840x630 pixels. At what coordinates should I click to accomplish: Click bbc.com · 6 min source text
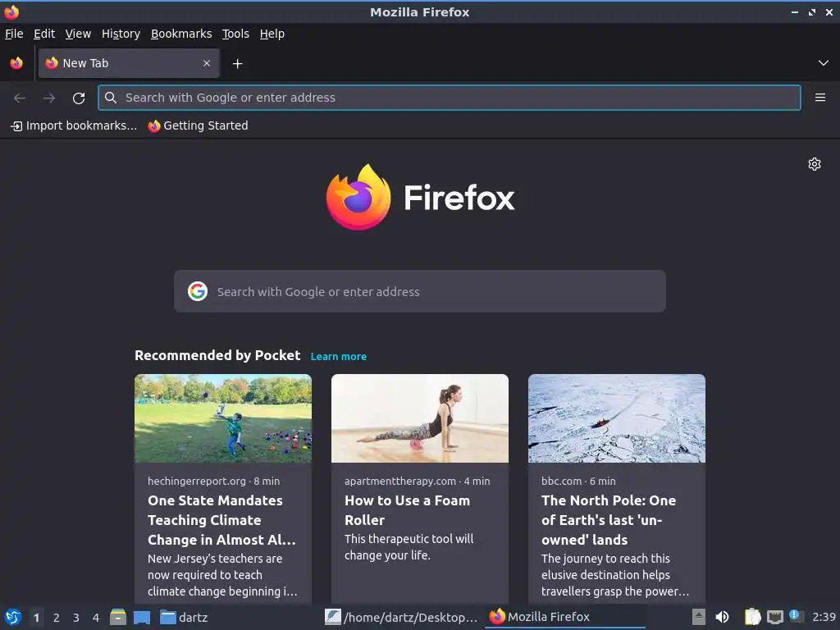tap(578, 481)
